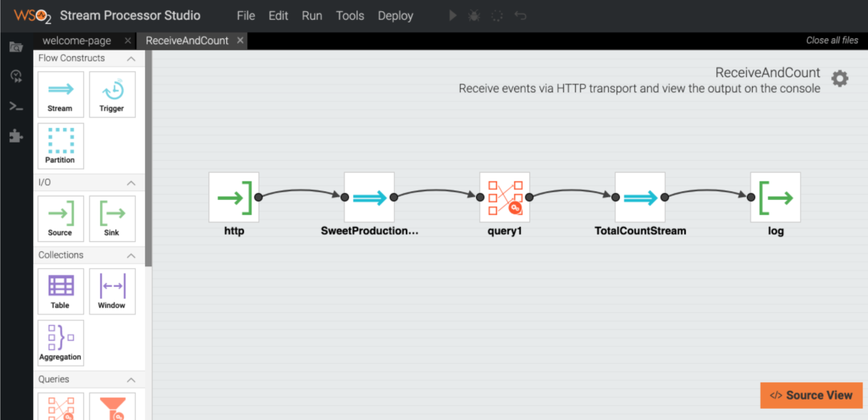Run the Siddhi app with play button

[x=453, y=16]
